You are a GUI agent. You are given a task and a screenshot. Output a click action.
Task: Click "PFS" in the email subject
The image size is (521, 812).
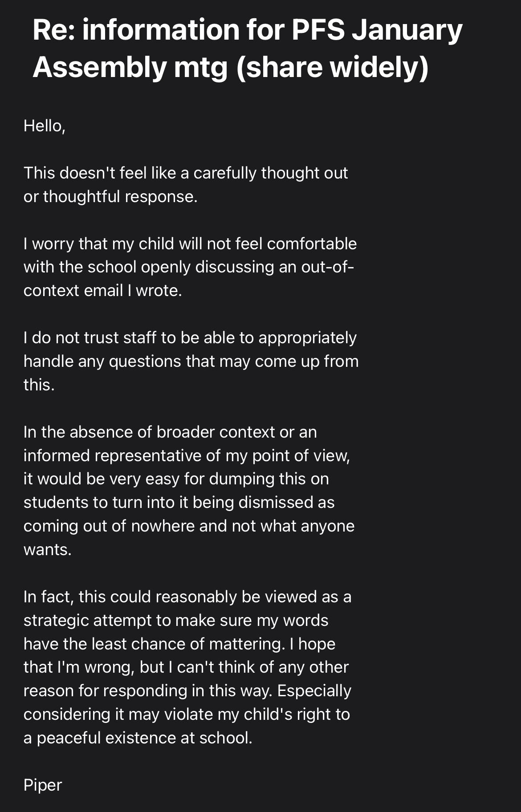coord(318,30)
